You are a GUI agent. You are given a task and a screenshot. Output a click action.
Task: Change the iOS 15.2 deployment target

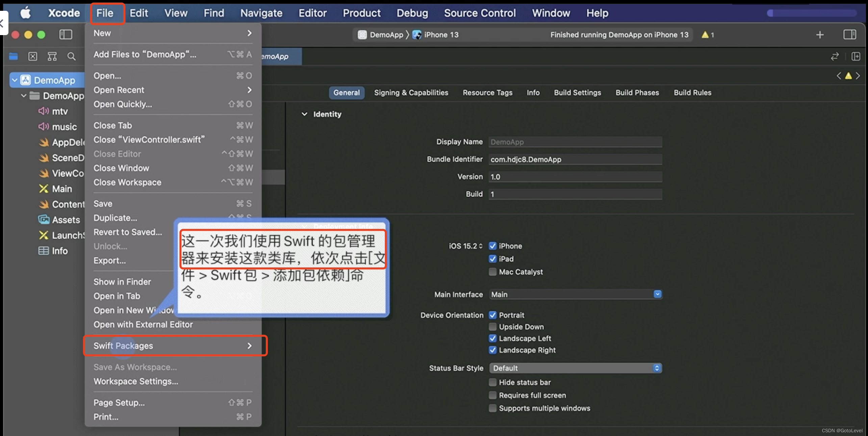465,246
